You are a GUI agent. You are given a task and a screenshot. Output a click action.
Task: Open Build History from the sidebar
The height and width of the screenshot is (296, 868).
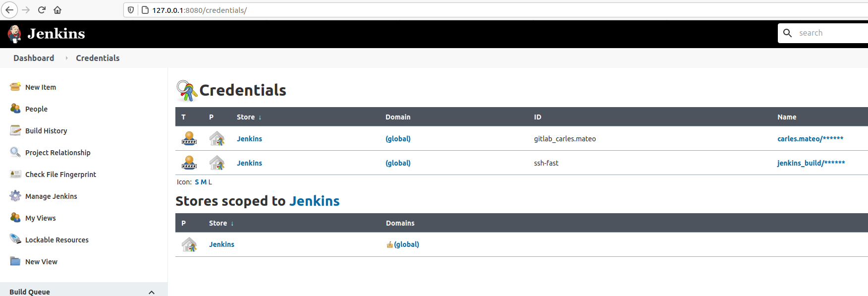click(x=46, y=131)
